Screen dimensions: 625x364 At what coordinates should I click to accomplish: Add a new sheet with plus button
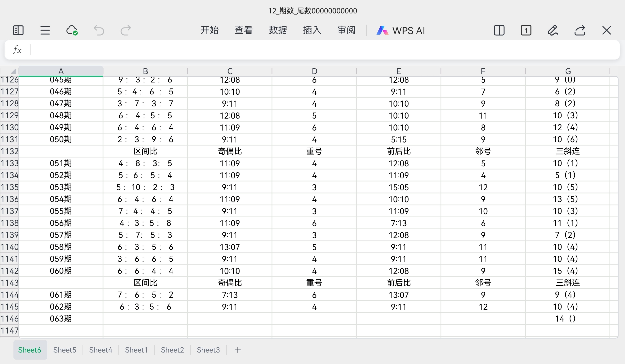(x=238, y=350)
